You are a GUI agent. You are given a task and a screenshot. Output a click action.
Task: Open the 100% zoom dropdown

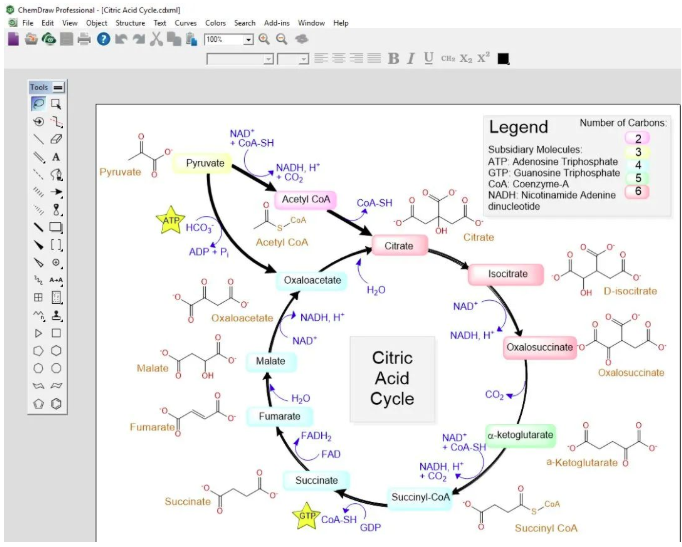[x=248, y=40]
